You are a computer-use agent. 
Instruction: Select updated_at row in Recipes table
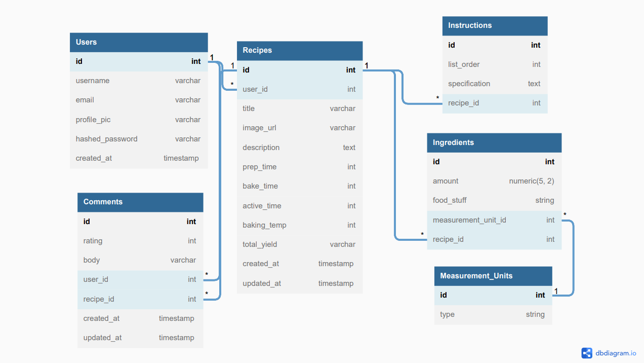click(300, 283)
